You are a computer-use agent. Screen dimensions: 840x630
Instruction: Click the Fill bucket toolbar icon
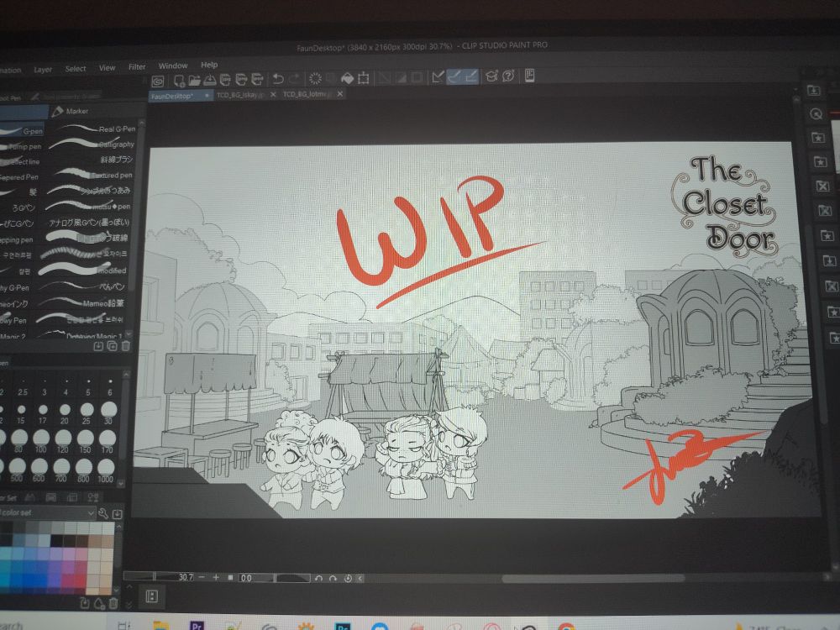pos(347,79)
